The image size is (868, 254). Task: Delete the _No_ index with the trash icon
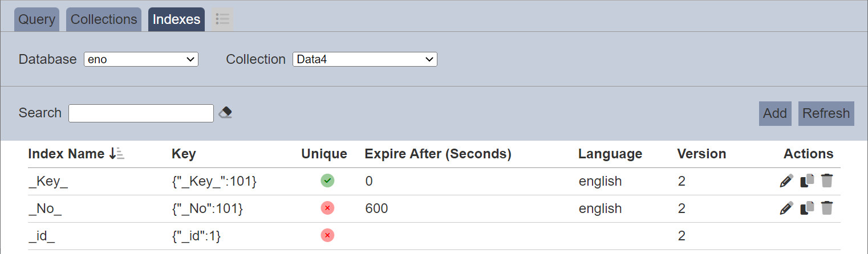point(827,208)
